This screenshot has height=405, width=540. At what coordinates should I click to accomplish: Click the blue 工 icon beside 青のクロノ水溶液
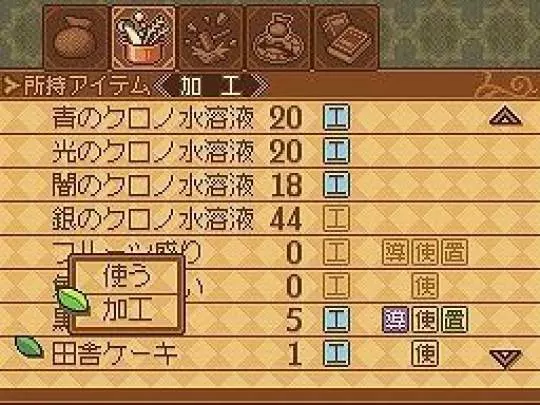point(336,117)
